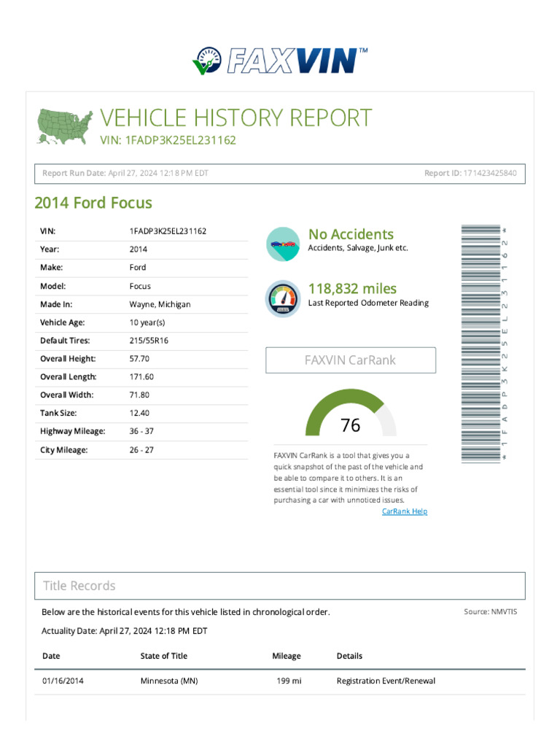Click the Wayne, Michigan value
Viewport: 560px width, 747px height.
160,304
